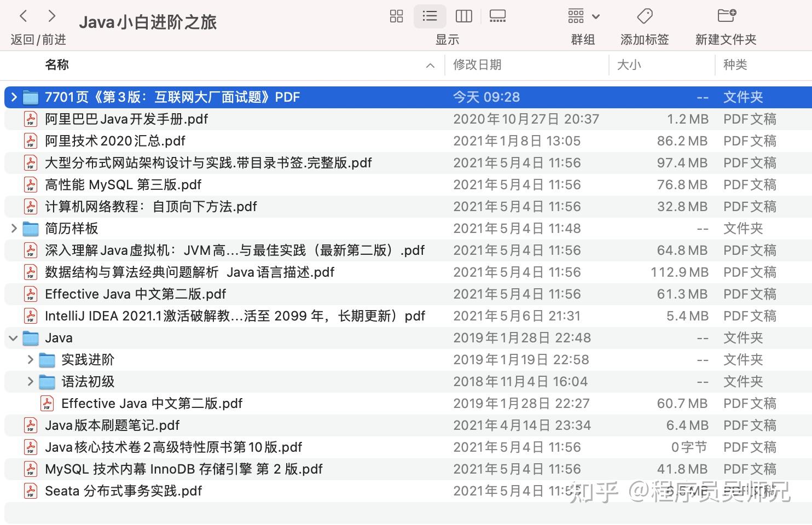This screenshot has height=525, width=812.
Task: Create a new folder (新建文件夹)
Action: [x=727, y=15]
